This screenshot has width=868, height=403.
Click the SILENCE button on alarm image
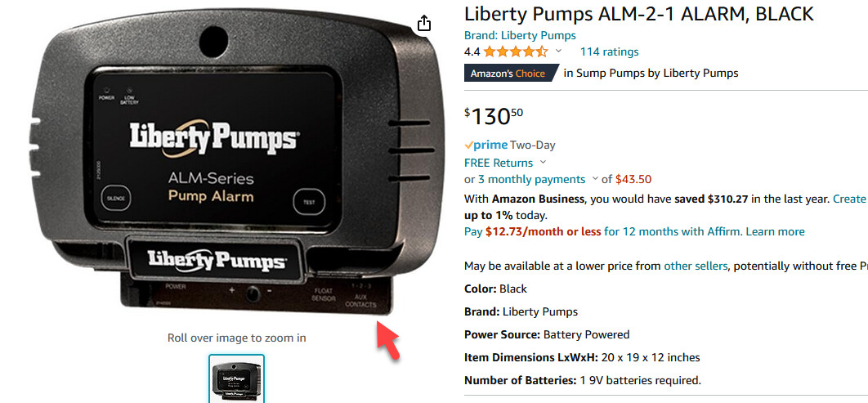click(116, 198)
